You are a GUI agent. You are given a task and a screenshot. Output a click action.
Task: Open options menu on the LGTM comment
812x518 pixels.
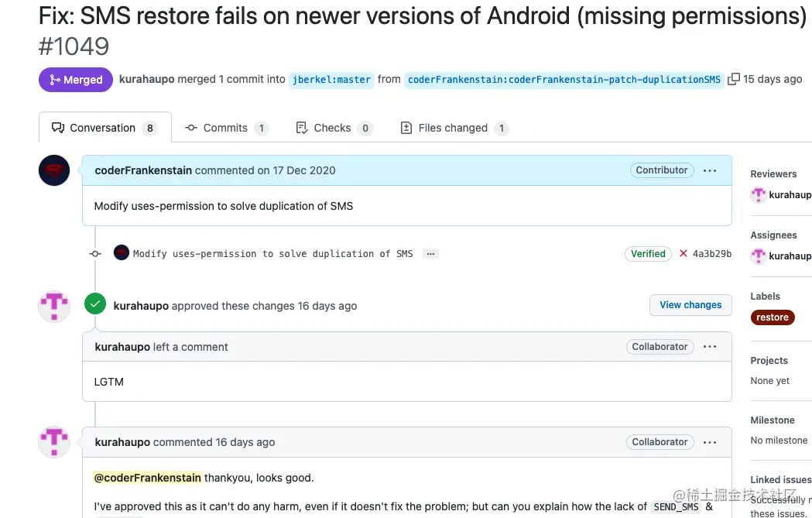pos(710,347)
